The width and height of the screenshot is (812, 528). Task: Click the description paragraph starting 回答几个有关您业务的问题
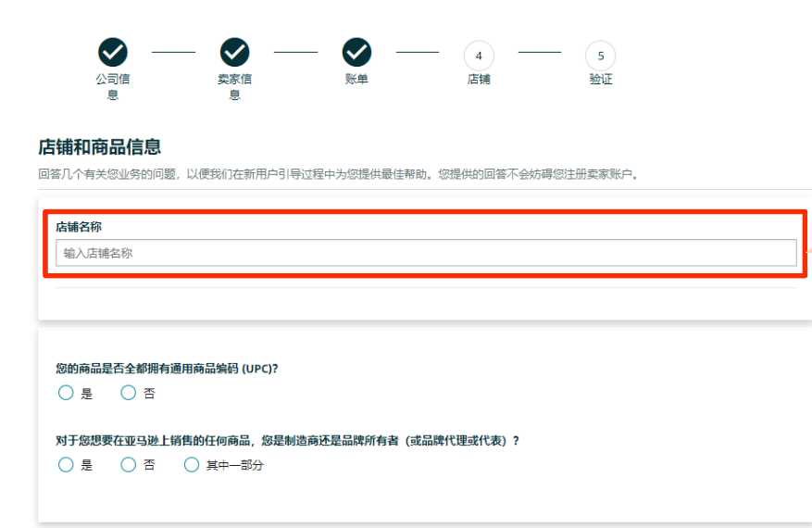pos(339,174)
